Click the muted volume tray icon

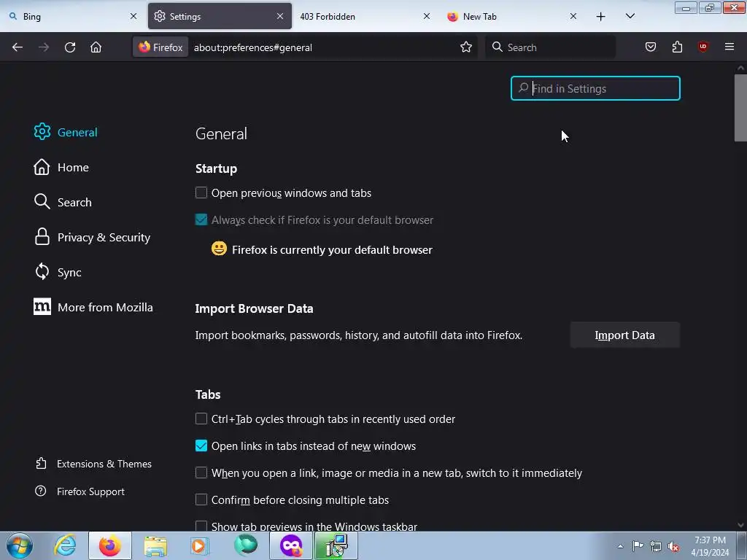pos(673,546)
